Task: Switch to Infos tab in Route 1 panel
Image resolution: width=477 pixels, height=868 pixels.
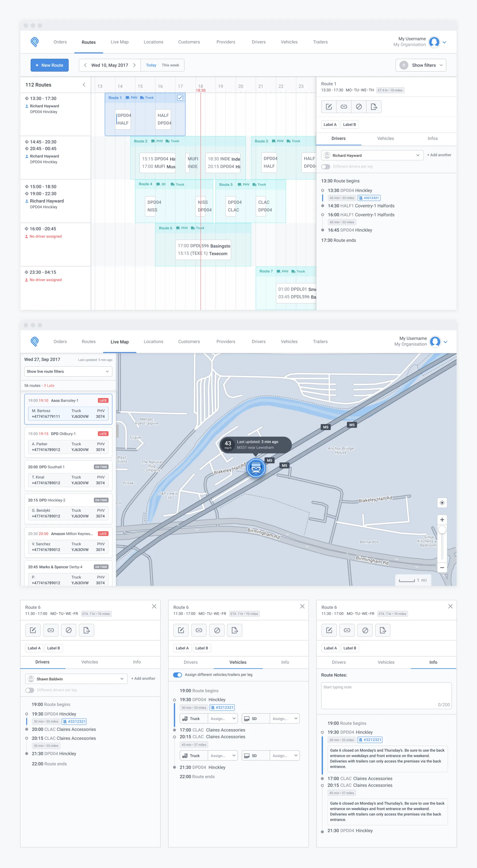Action: tap(432, 138)
